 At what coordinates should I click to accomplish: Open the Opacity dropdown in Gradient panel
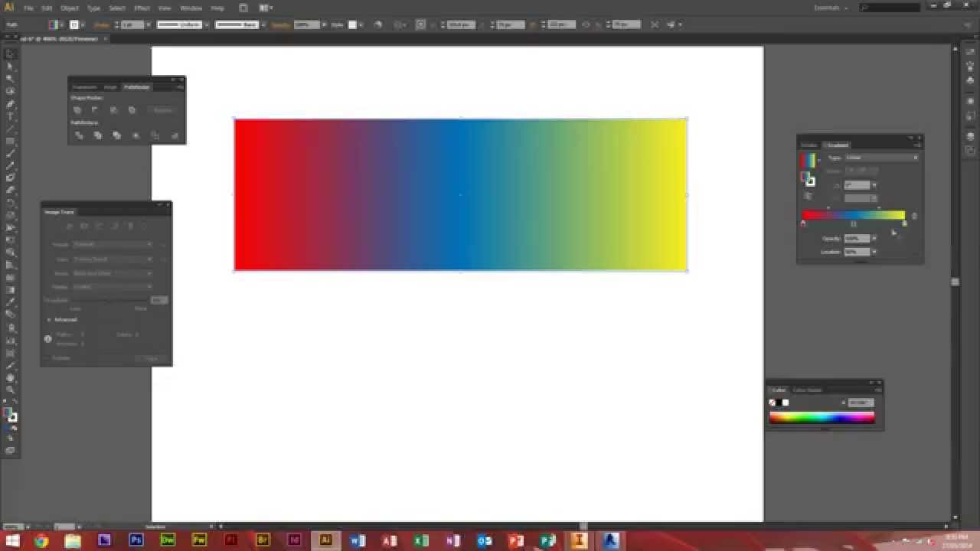coord(874,239)
